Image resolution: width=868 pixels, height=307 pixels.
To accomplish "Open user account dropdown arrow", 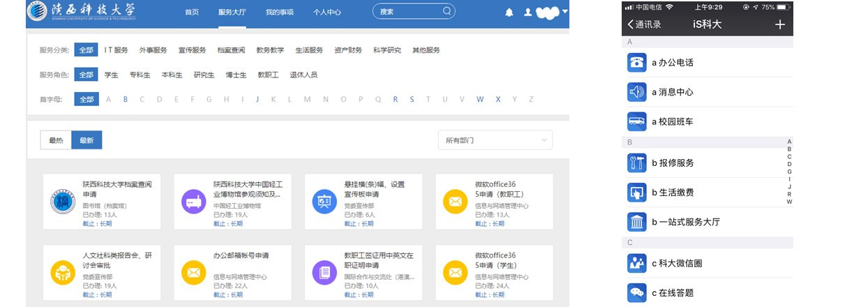I will click(x=564, y=12).
